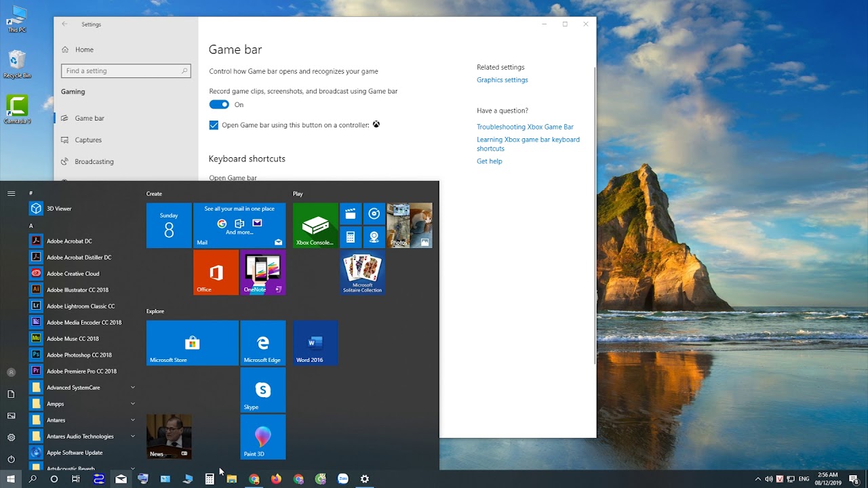Open the Maps small tile in Play group
The width and height of the screenshot is (868, 488).
[374, 237]
